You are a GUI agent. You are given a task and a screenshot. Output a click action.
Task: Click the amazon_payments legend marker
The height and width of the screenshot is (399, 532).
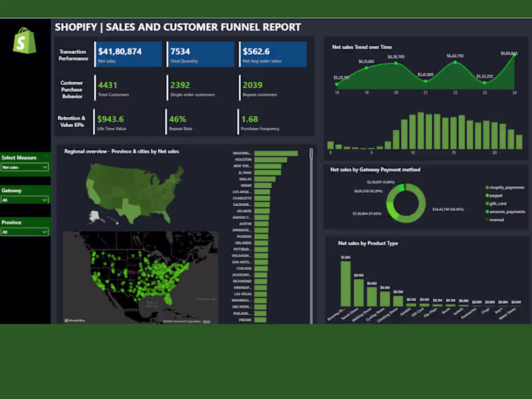[486, 210]
